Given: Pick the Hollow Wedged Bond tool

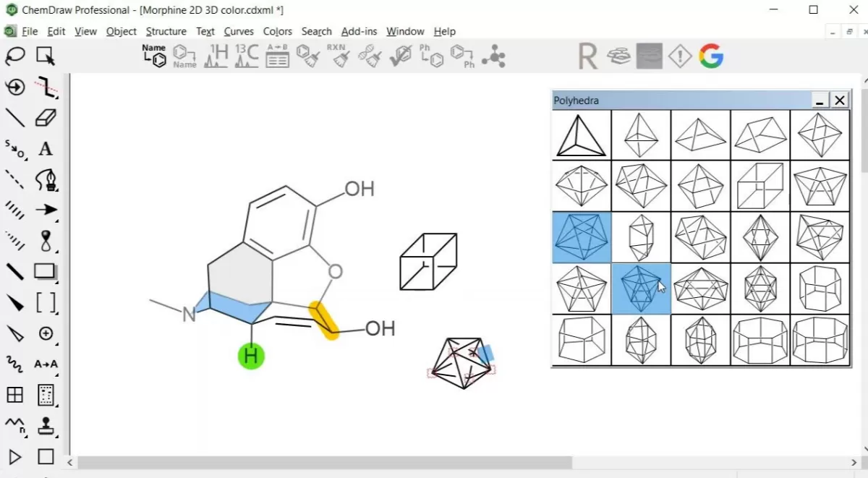Looking at the screenshot, I should point(15,333).
